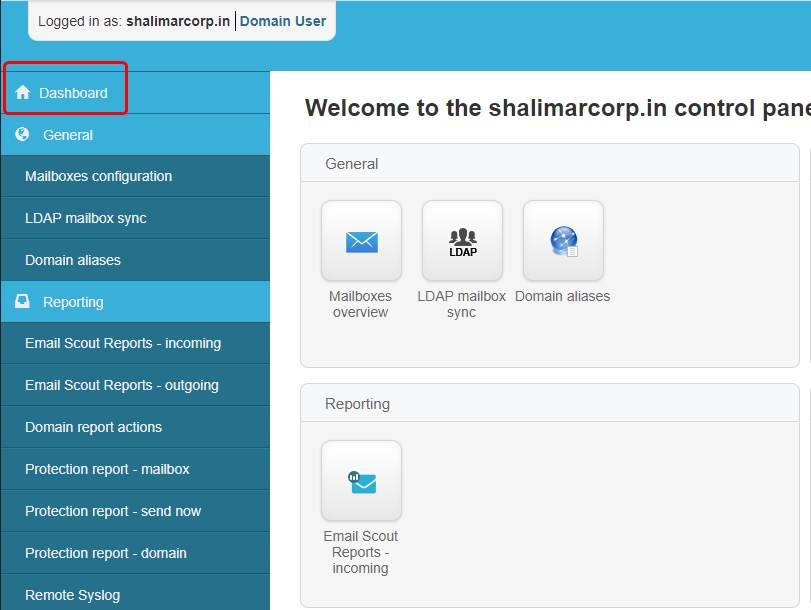Open Protection report - domain

106,554
